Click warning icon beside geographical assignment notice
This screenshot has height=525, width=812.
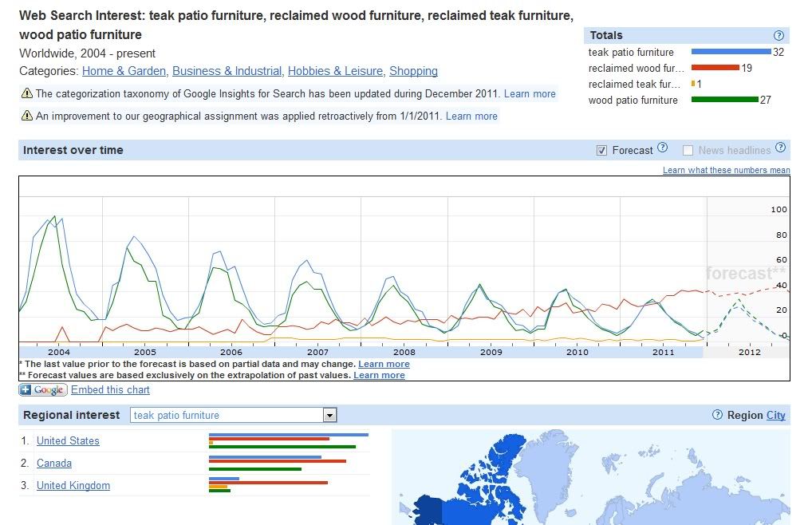tap(27, 116)
